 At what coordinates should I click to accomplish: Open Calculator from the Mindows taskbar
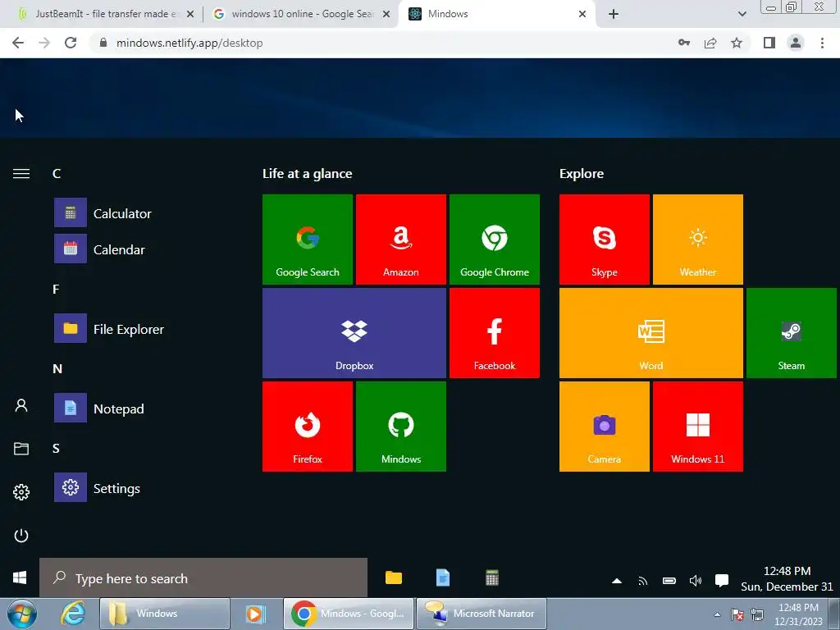point(492,578)
